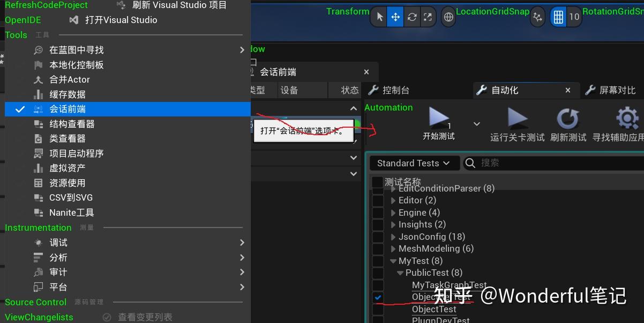
Task: Check the Insights (2) test checkbox
Action: pyautogui.click(x=378, y=225)
